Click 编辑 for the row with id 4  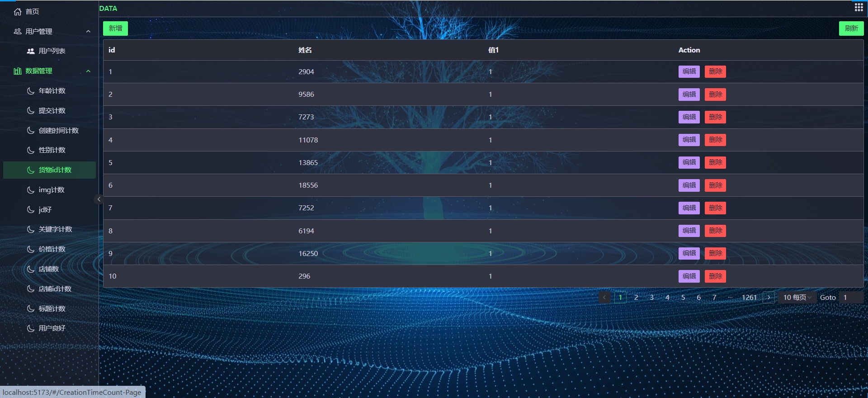click(x=689, y=140)
